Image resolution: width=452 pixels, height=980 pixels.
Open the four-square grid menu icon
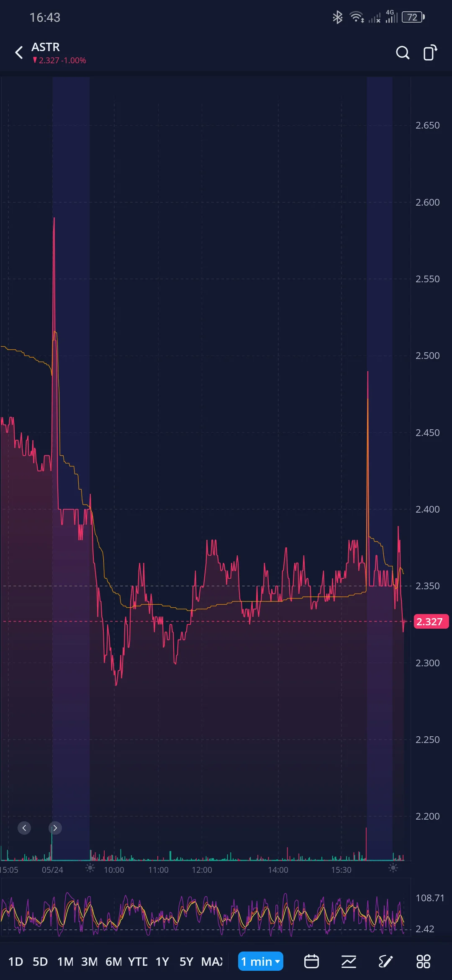(423, 961)
